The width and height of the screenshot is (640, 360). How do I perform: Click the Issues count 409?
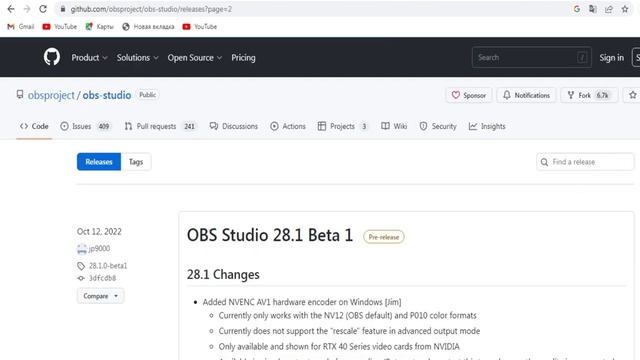click(x=104, y=126)
